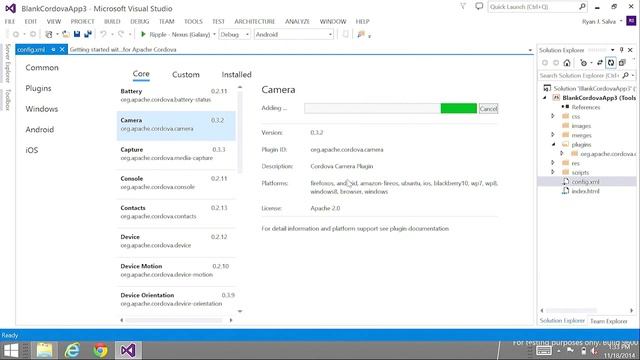Click the Save All icon in toolbar
The width and height of the screenshot is (640, 360).
[x=88, y=34]
